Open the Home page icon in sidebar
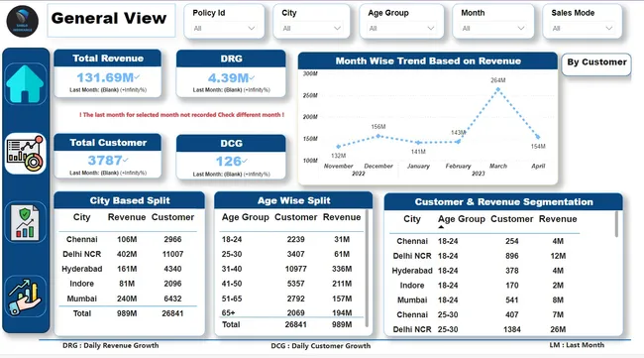The image size is (644, 358). (x=25, y=84)
